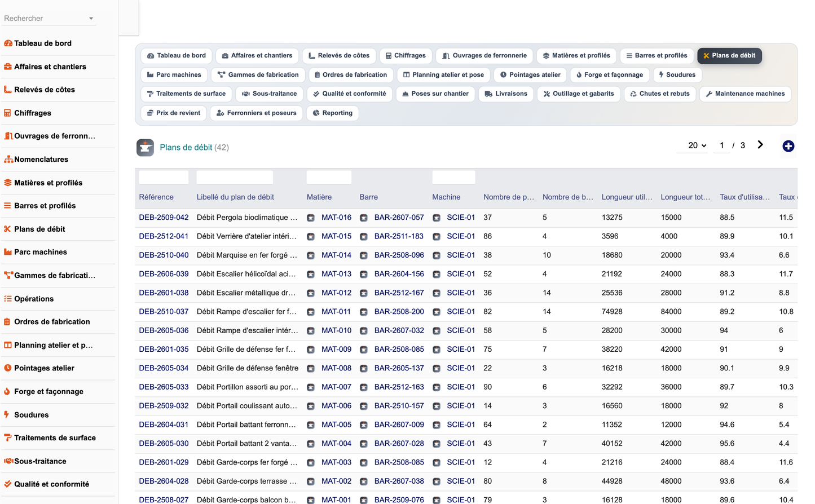815x504 pixels.
Task: Sort by the Matière column header
Action: 319,197
